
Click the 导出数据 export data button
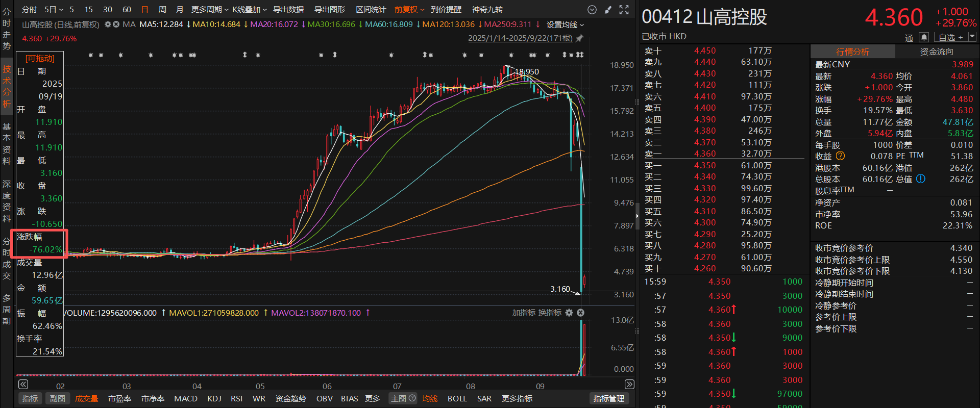tap(288, 10)
